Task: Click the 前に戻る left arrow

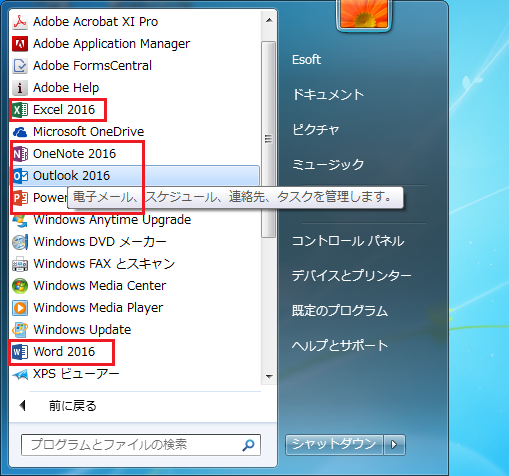Action: (23, 406)
